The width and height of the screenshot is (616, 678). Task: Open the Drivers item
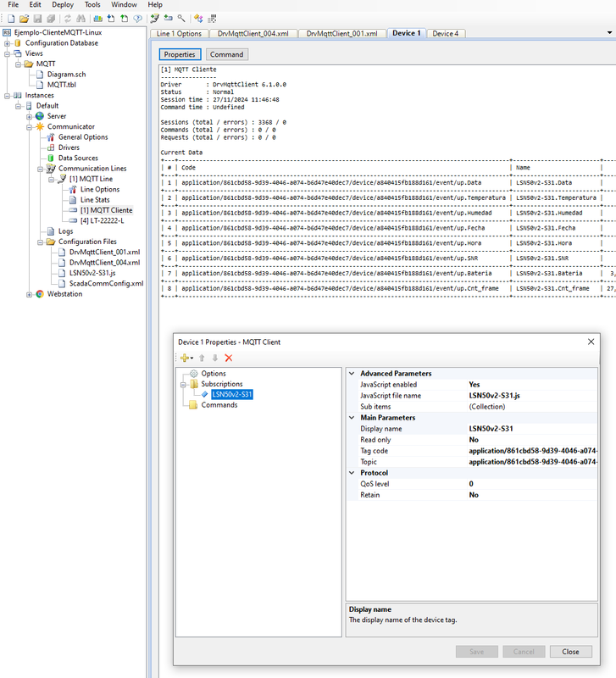[69, 147]
